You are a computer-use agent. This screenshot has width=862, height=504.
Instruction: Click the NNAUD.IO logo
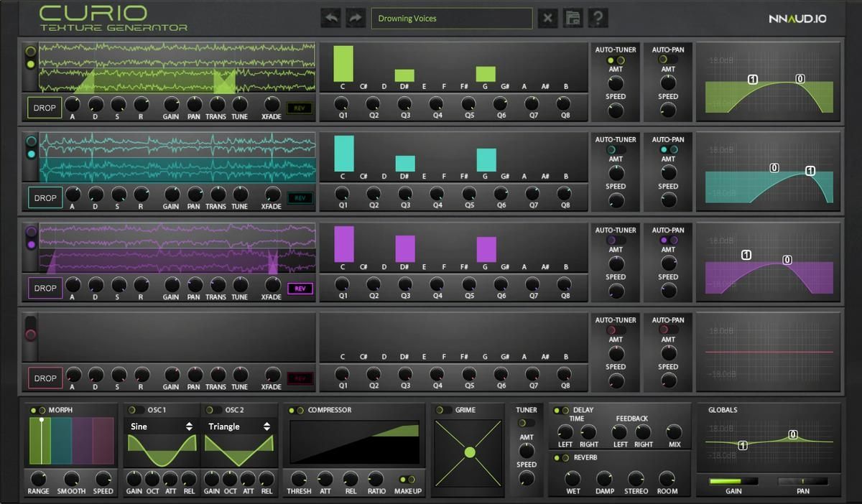tap(797, 19)
